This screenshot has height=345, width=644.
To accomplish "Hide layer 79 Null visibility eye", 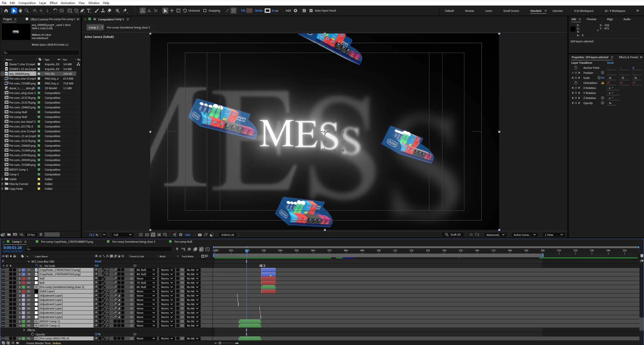I will (3, 278).
